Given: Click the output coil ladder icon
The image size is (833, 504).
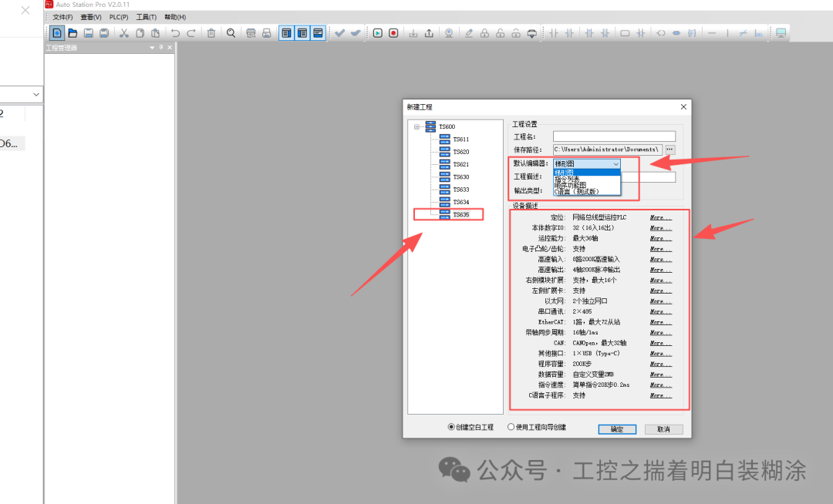Looking at the screenshot, I should [660, 33].
